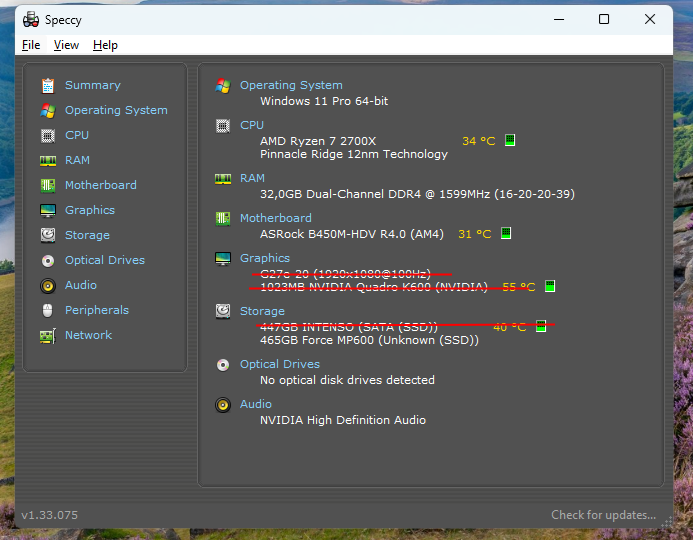Click the Audio speaker icon in sidebar
The image size is (693, 540).
tap(48, 286)
